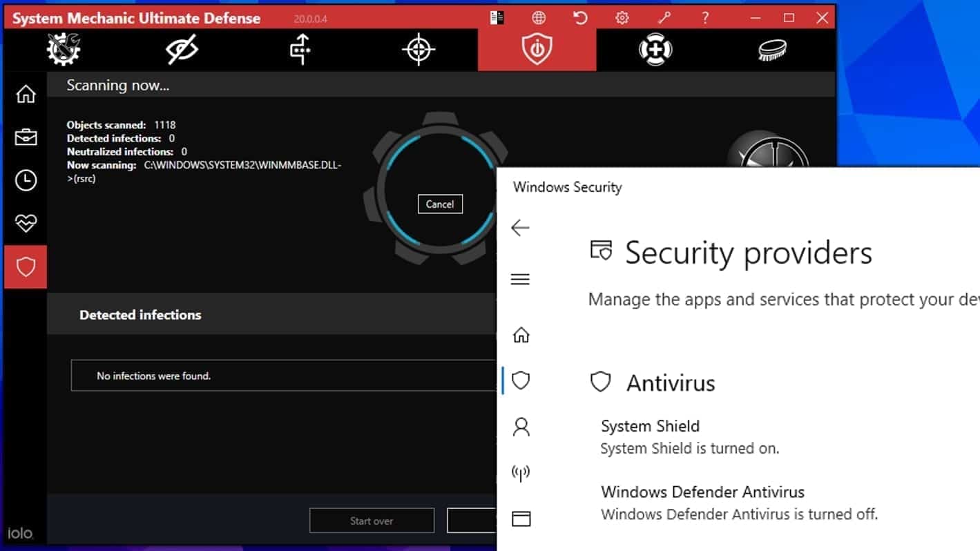Click 'No infections were found.' row

[x=284, y=376]
